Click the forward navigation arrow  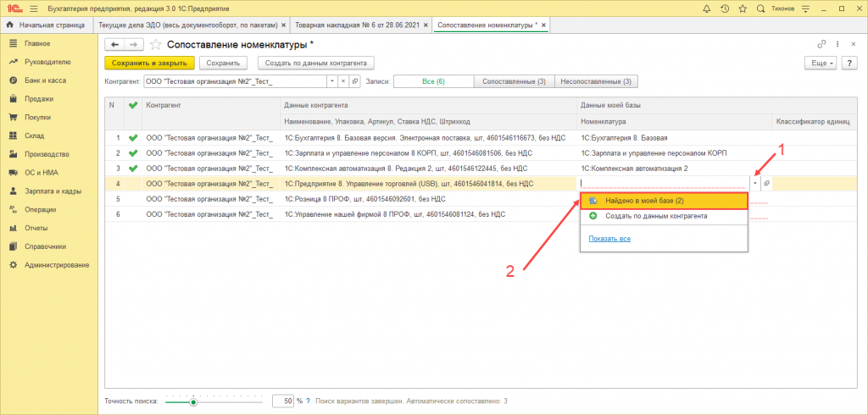click(134, 45)
